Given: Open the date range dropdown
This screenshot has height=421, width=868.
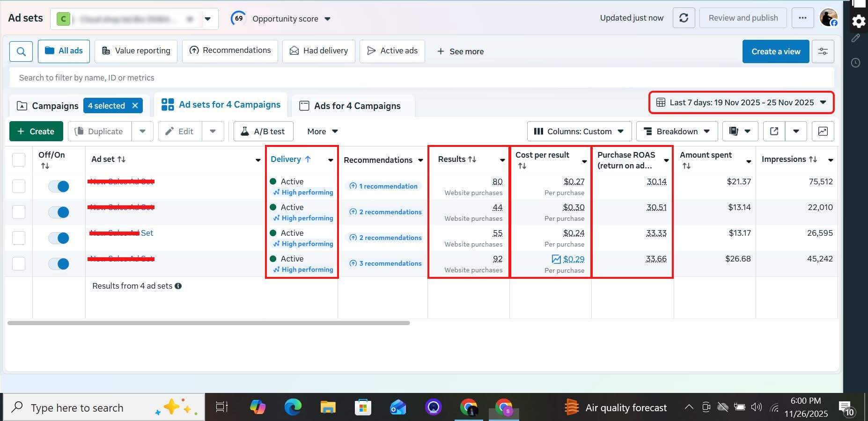Looking at the screenshot, I should click(741, 102).
